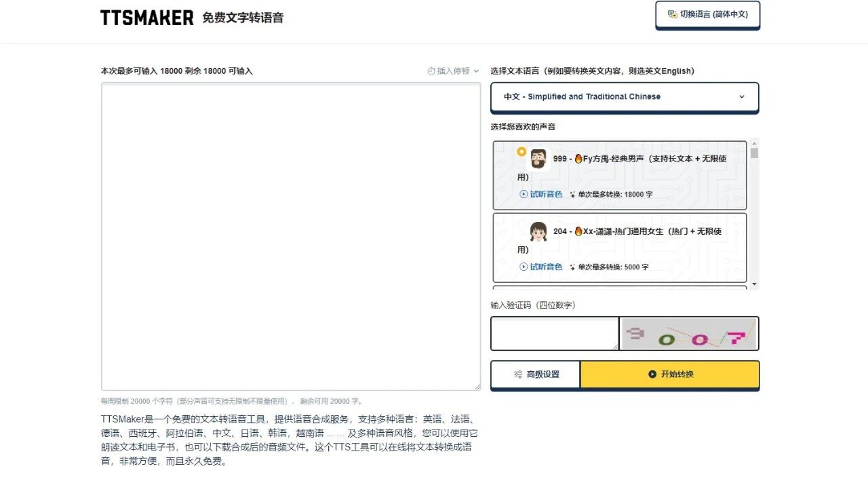The image size is (868, 477).
Task: Click the stopwatch icon next to 插入停顿
Action: pos(431,71)
